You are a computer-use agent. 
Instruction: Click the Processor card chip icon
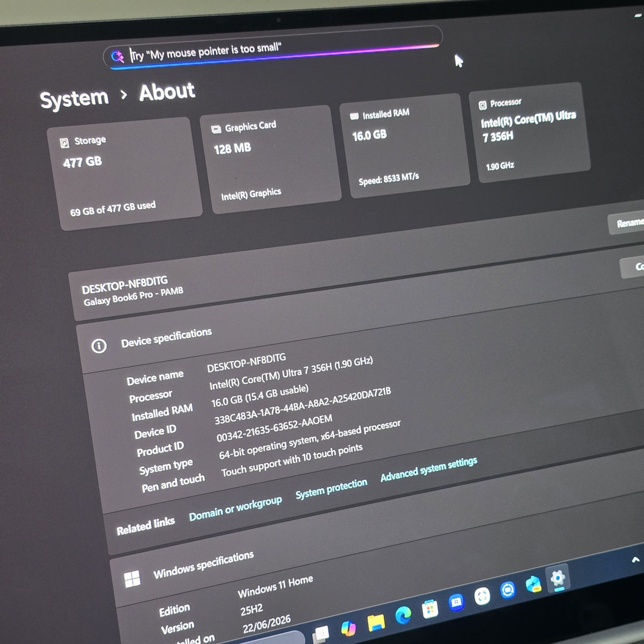tap(482, 105)
